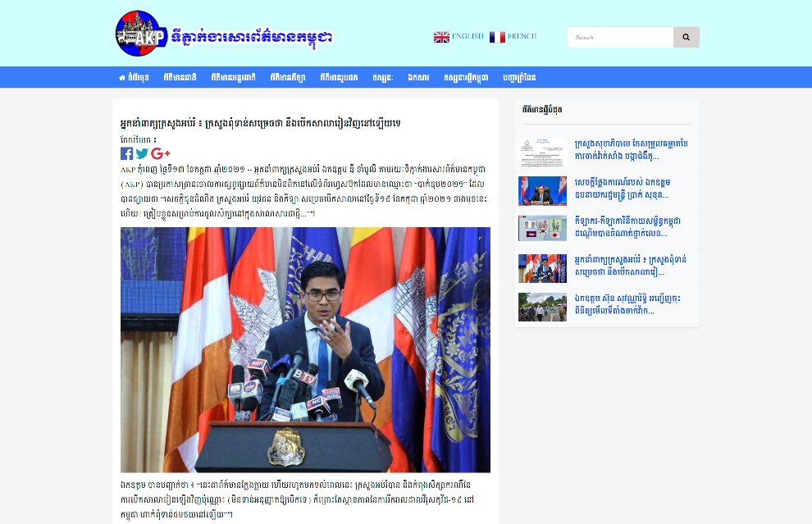Open the បញ្ហាព្រំដែន (Border issues) menu

[519, 77]
